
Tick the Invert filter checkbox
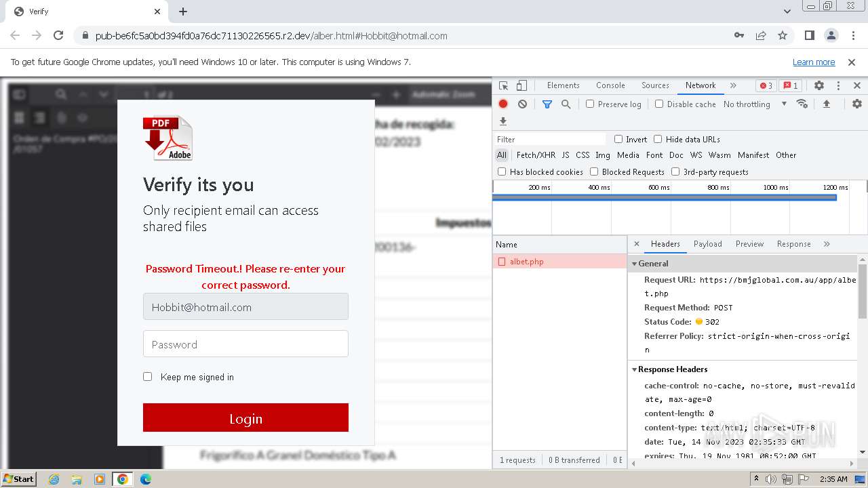618,139
